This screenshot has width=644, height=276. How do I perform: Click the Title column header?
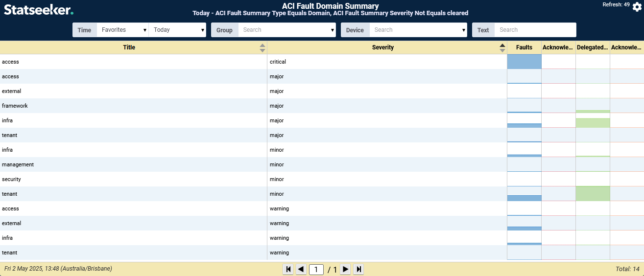tap(129, 47)
